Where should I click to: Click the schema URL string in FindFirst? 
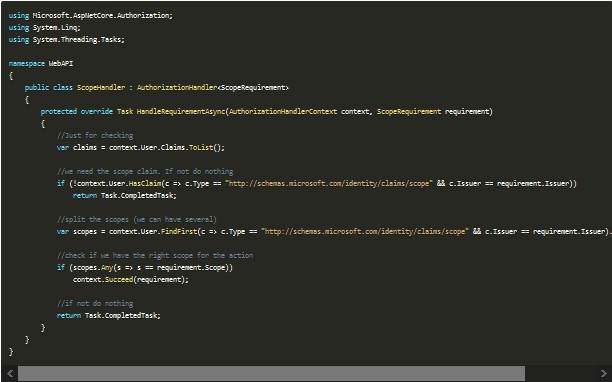point(365,231)
